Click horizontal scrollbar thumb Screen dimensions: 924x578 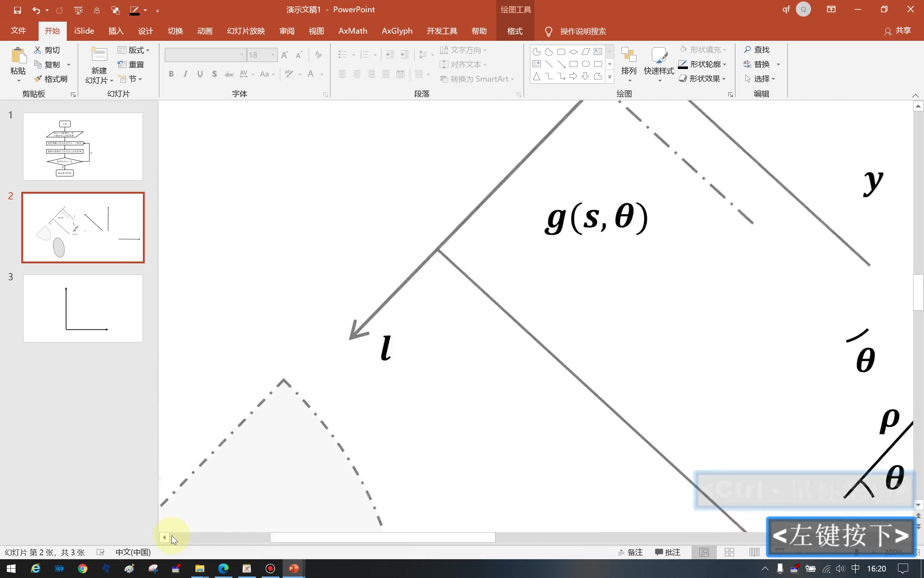(383, 538)
